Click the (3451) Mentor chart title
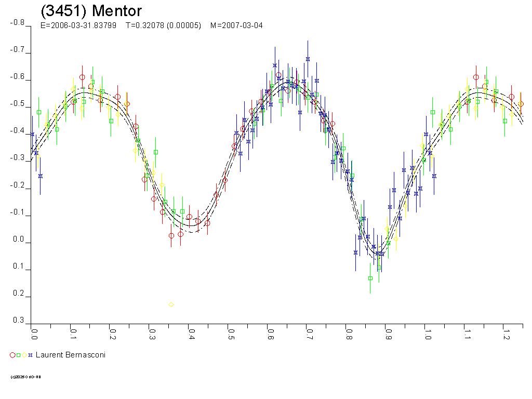 click(91, 11)
